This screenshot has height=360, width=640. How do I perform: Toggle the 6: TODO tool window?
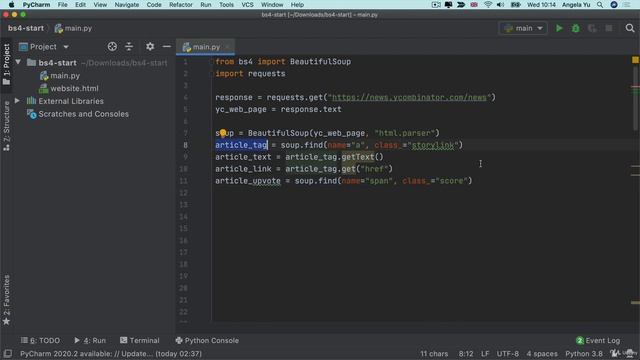(40, 340)
